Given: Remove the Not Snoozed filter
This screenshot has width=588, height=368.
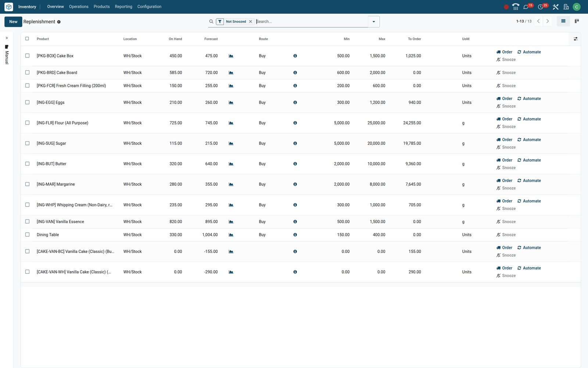Looking at the screenshot, I should pyautogui.click(x=251, y=22).
